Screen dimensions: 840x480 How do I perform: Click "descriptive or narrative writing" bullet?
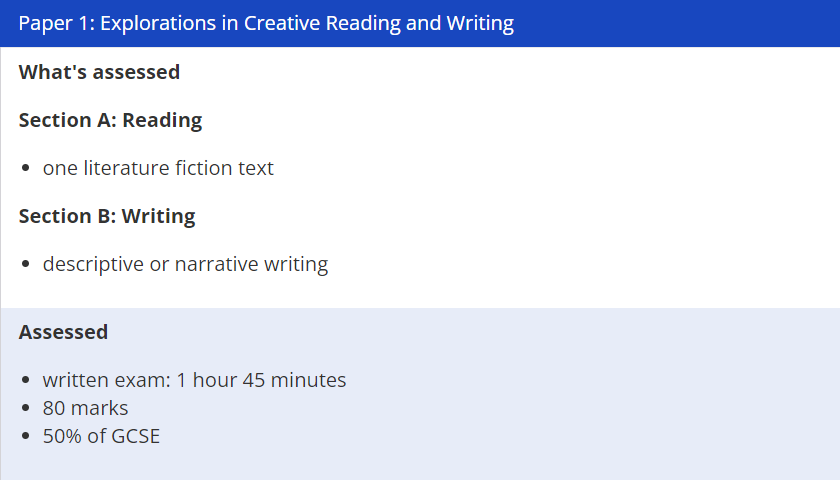click(x=185, y=264)
